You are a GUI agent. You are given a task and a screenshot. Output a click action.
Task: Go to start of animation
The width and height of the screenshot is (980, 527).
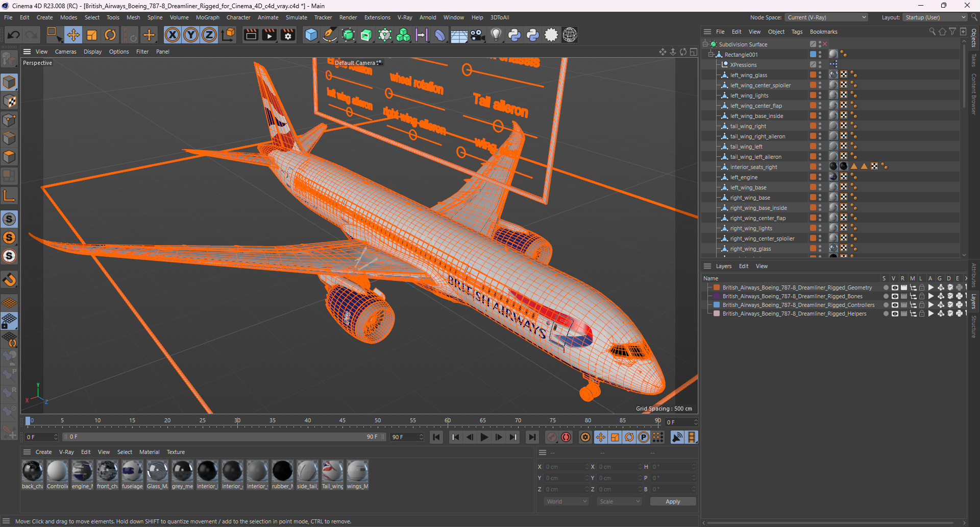tap(436, 437)
